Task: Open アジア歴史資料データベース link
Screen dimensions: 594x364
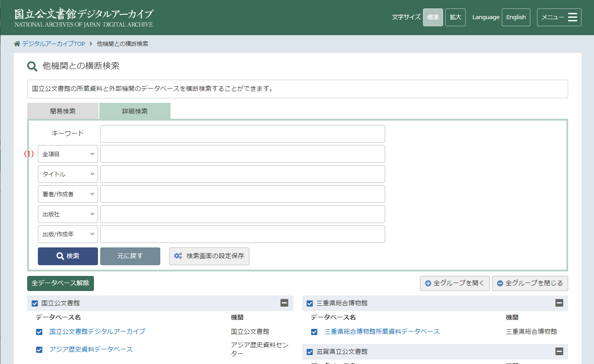Action: point(91,349)
